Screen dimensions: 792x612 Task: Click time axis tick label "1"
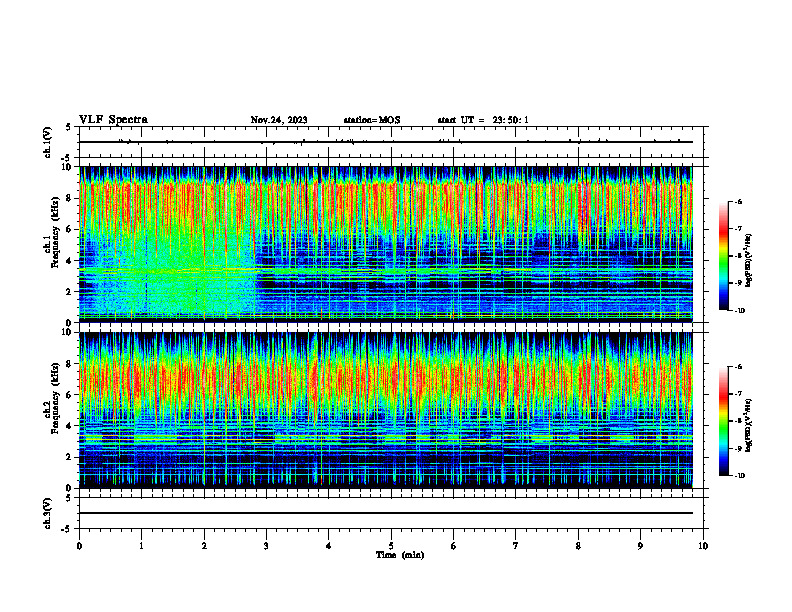[141, 546]
